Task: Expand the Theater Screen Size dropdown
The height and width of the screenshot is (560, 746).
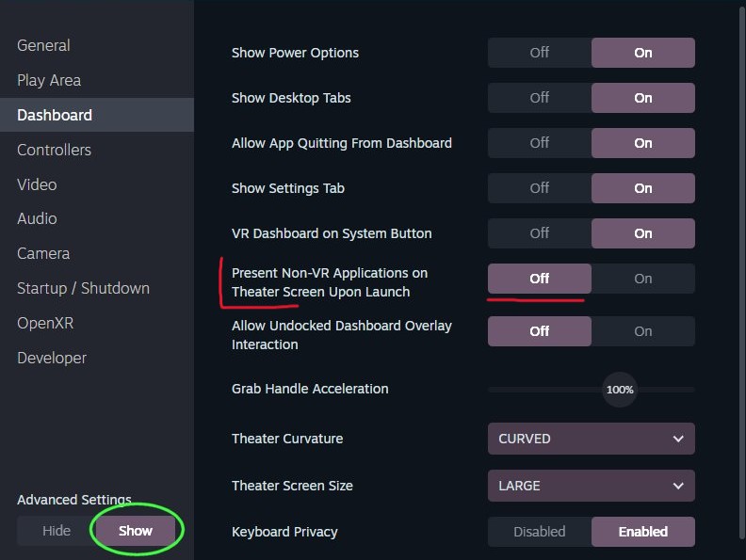Action: 592,486
